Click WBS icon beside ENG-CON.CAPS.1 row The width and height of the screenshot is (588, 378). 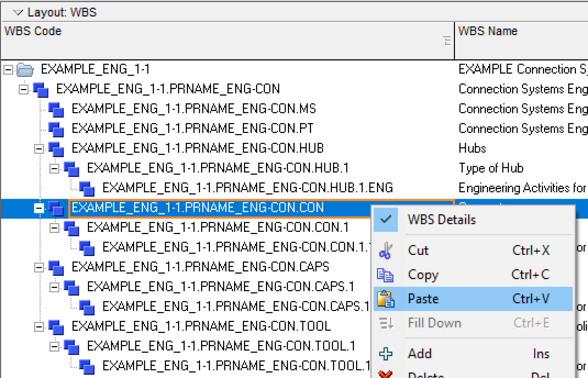click(x=72, y=288)
